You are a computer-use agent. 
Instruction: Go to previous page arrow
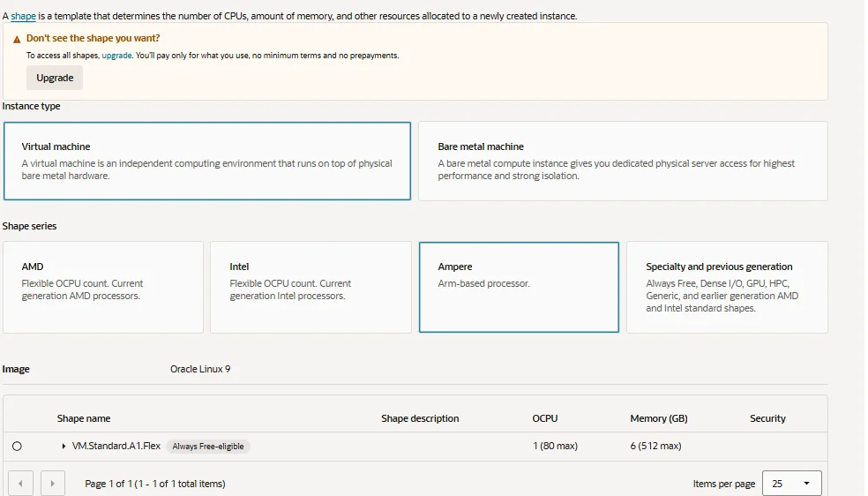[x=20, y=484]
